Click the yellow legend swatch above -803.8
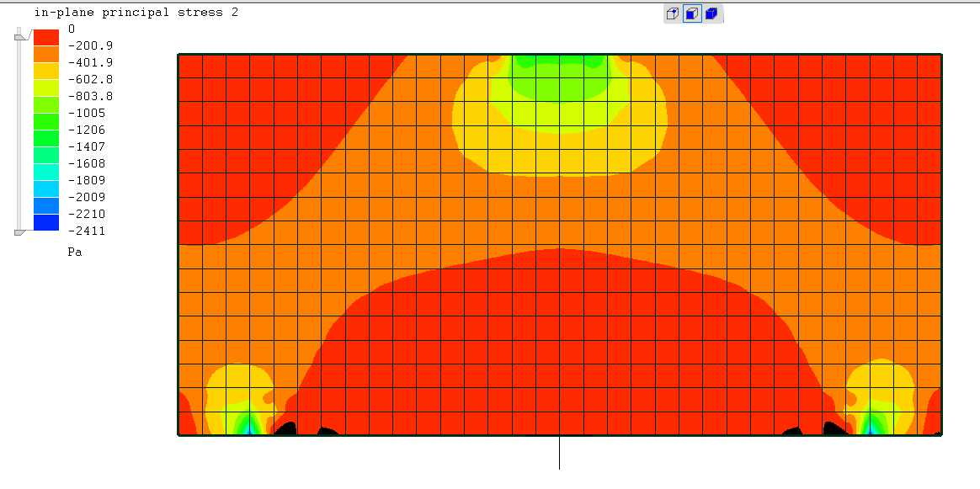Screen dimensions: 980x489 (x=46, y=88)
